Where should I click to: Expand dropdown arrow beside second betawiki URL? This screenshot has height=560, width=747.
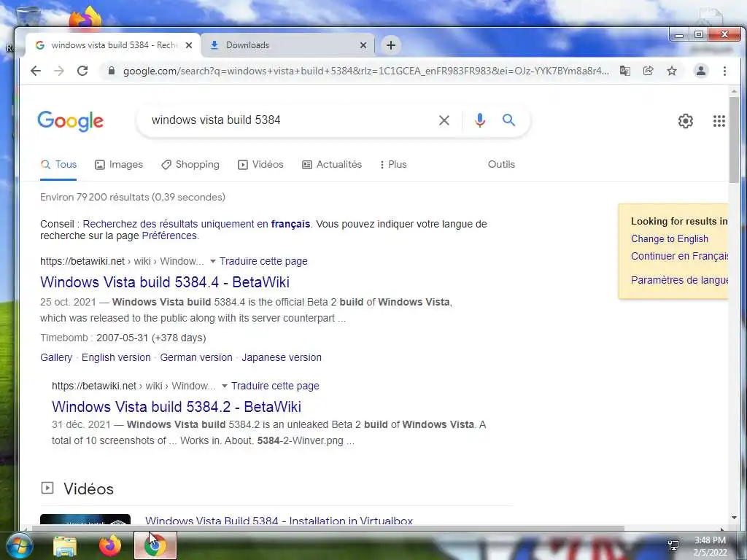(x=225, y=386)
